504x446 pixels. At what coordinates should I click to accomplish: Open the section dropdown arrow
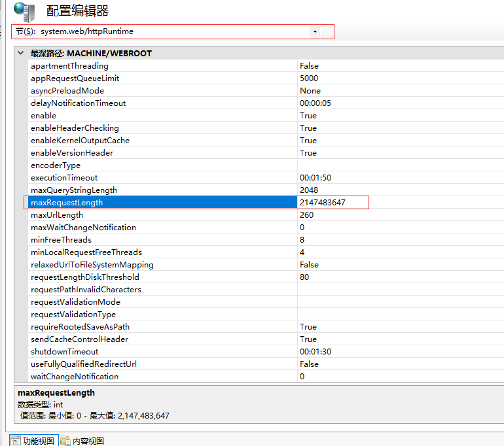315,31
